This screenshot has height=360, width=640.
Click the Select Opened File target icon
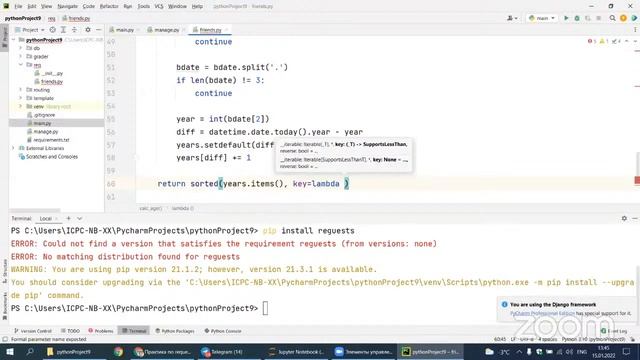[x=53, y=30]
